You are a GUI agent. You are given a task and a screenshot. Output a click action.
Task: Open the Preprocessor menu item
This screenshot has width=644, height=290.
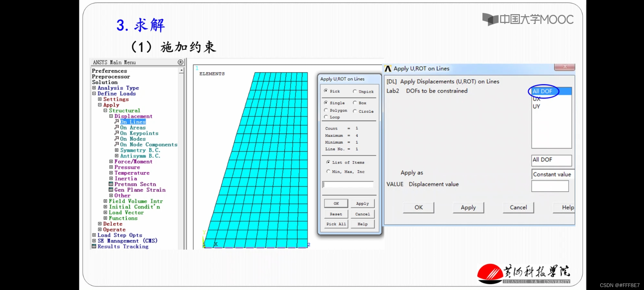[x=111, y=77]
